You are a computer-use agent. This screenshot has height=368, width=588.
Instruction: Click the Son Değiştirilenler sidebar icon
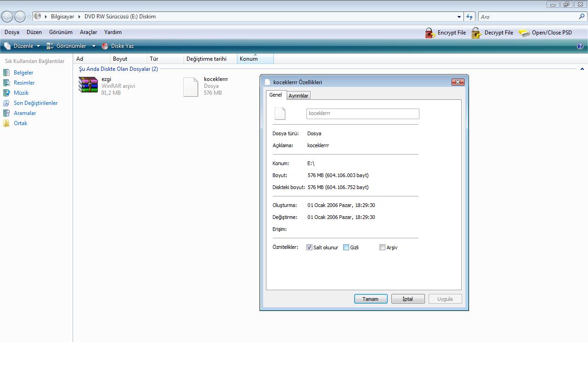click(x=6, y=103)
